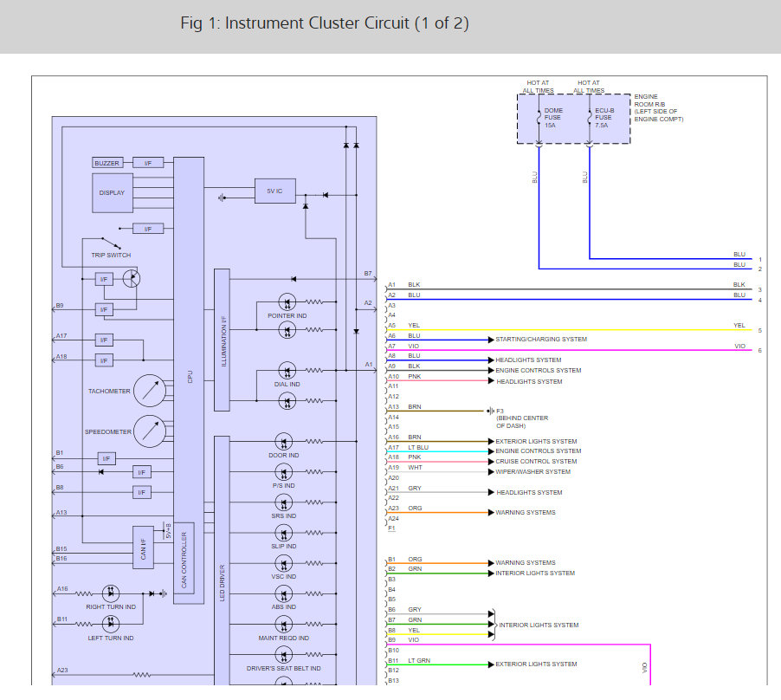Click EXTERIOR LIGHTS SYSTEM on the B11 LT GRN wire
Viewport: 781px width, 700px height.
click(x=536, y=664)
